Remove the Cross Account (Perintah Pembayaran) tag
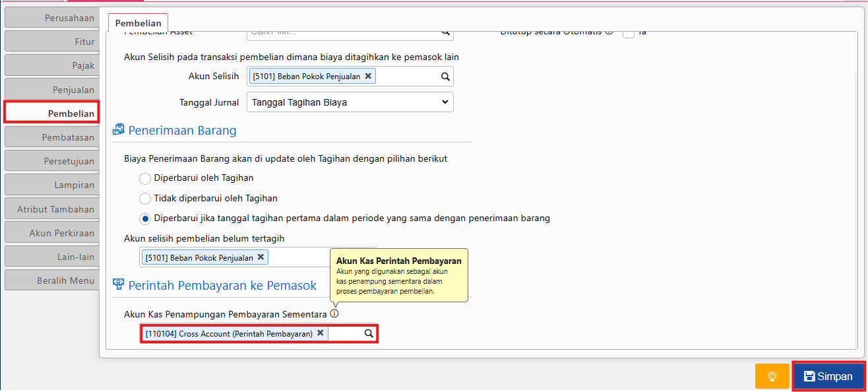868x392 pixels. click(320, 333)
